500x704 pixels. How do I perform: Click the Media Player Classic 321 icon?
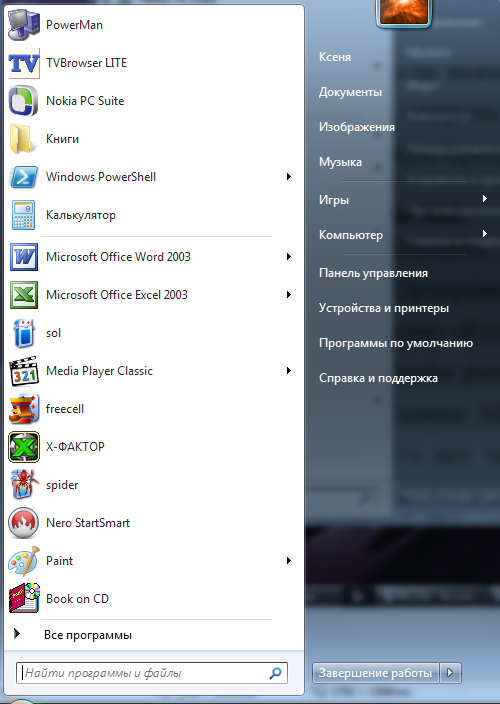pos(24,371)
